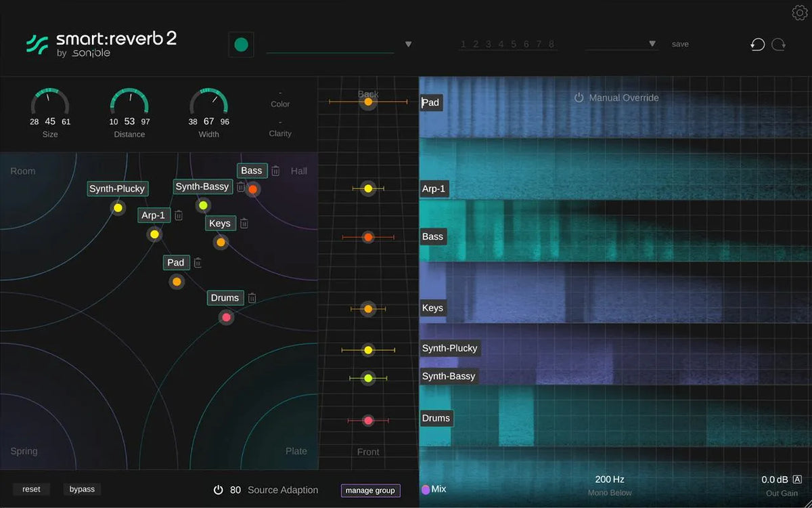Click the purple Mix color dot
Image resolution: width=812 pixels, height=508 pixels.
[426, 489]
